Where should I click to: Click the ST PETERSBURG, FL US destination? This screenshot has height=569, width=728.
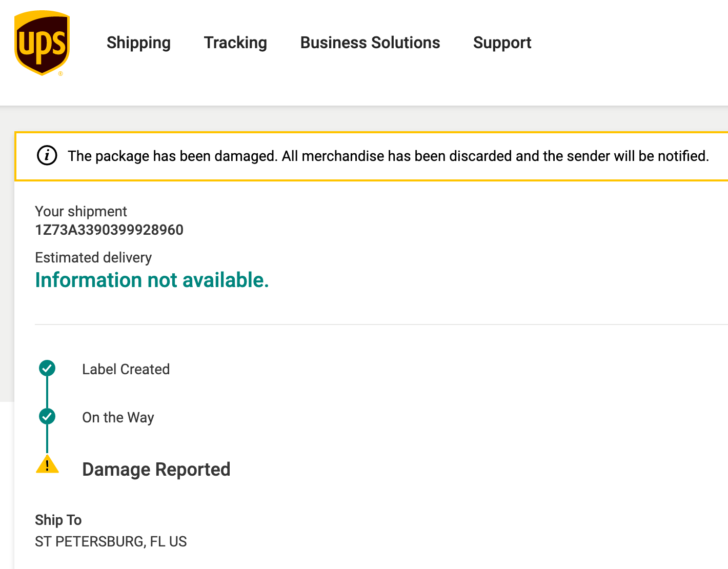pyautogui.click(x=111, y=541)
